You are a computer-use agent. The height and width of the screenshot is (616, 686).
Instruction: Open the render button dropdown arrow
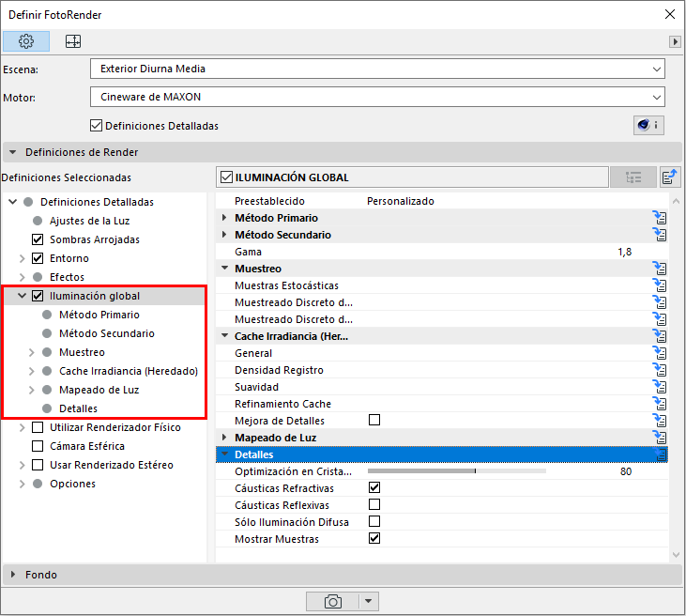(x=369, y=601)
